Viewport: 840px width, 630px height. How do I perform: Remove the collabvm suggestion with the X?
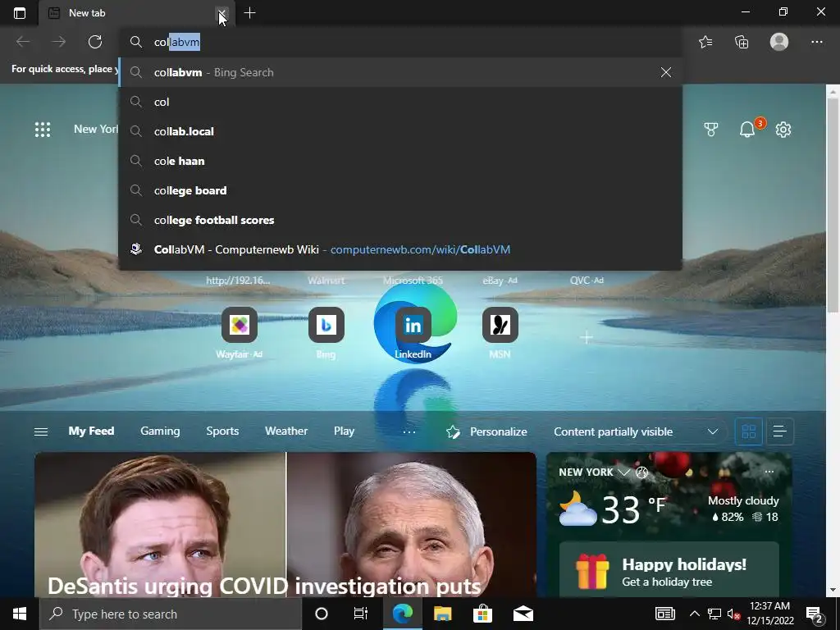(x=666, y=72)
